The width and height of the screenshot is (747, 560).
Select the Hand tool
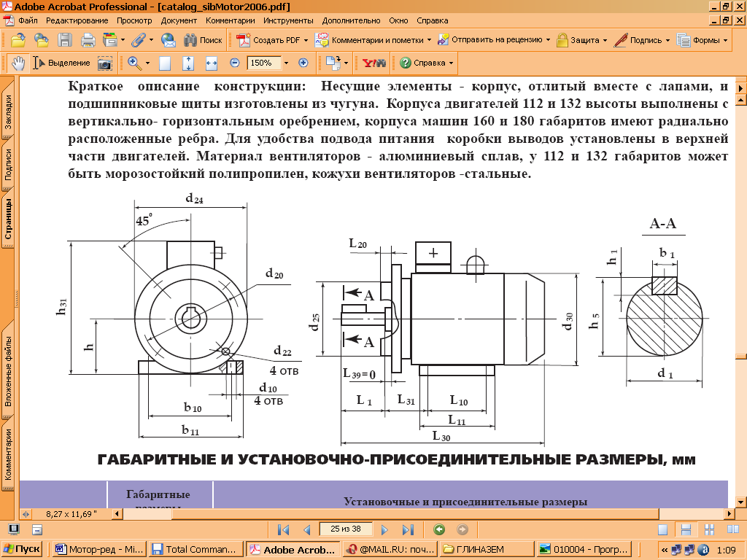coord(18,63)
